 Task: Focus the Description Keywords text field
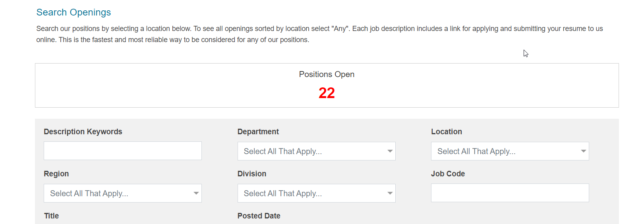122,151
